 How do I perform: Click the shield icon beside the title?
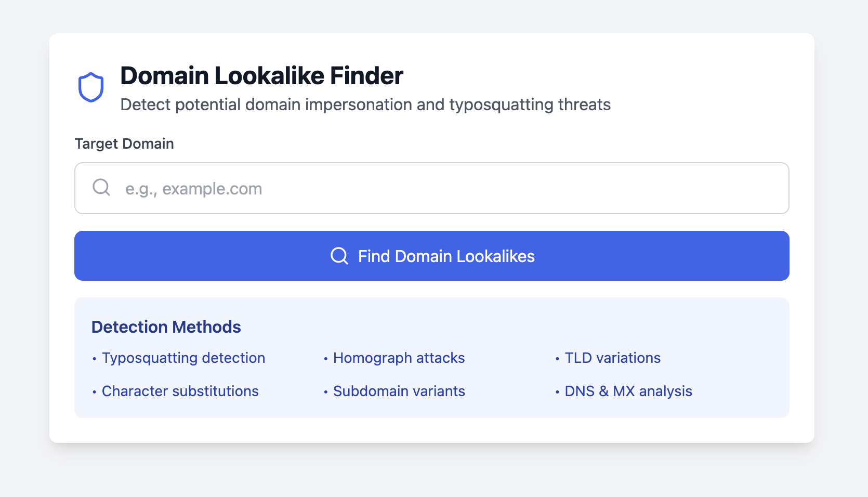coord(91,87)
